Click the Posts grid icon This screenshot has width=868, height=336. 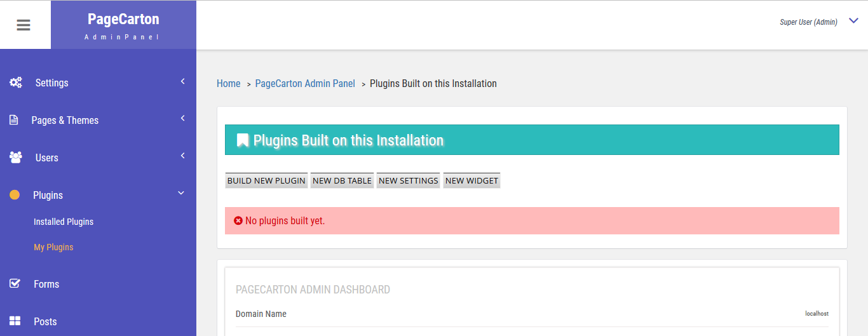(x=15, y=321)
